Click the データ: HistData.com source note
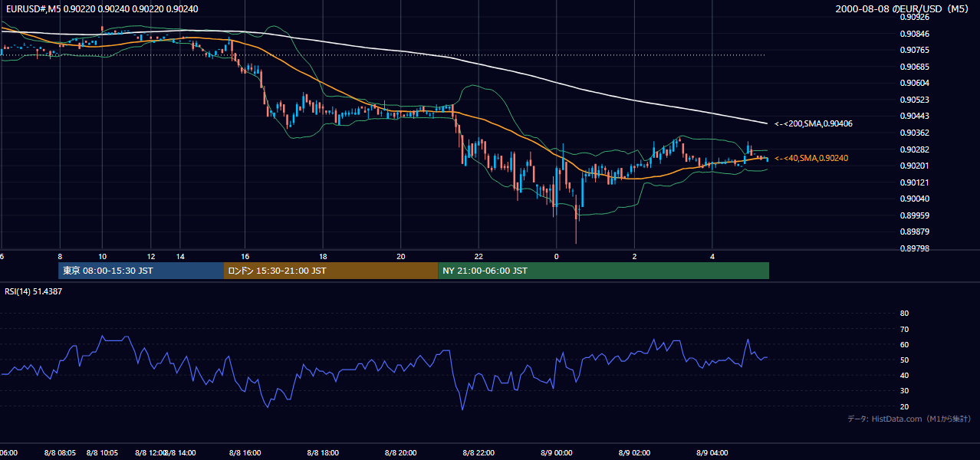Screen dimensions: 980x460 pos(909,419)
